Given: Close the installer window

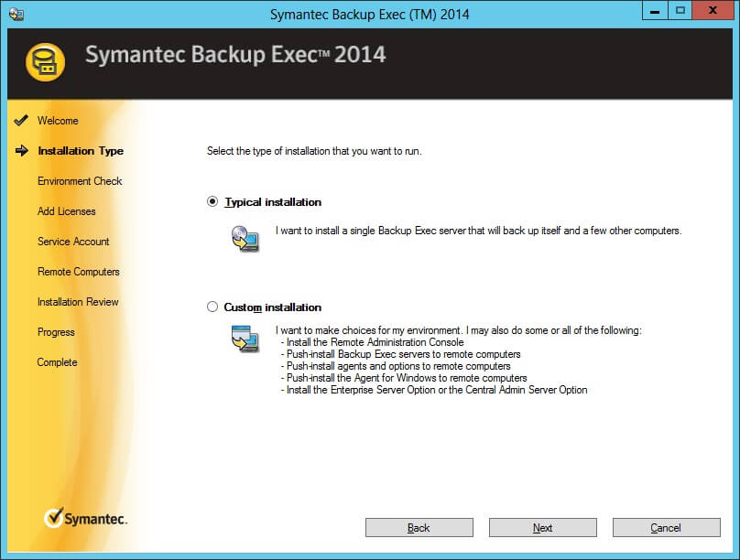Looking at the screenshot, I should tap(713, 10).
